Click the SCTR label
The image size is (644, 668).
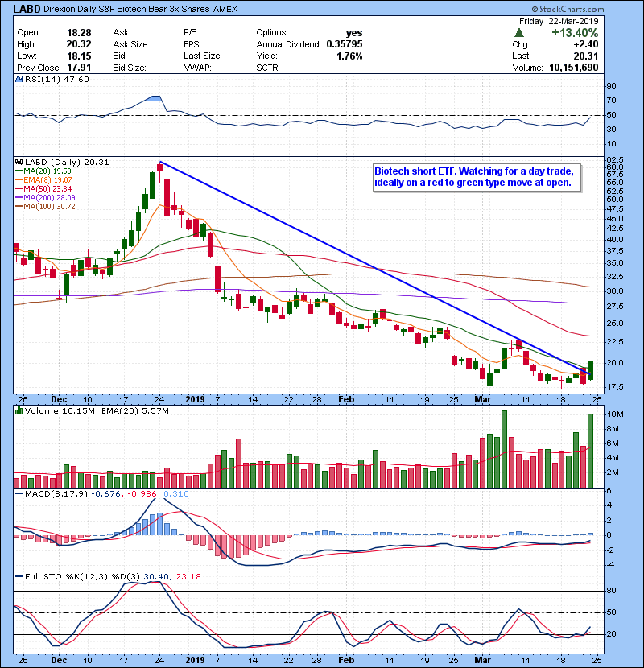point(268,68)
